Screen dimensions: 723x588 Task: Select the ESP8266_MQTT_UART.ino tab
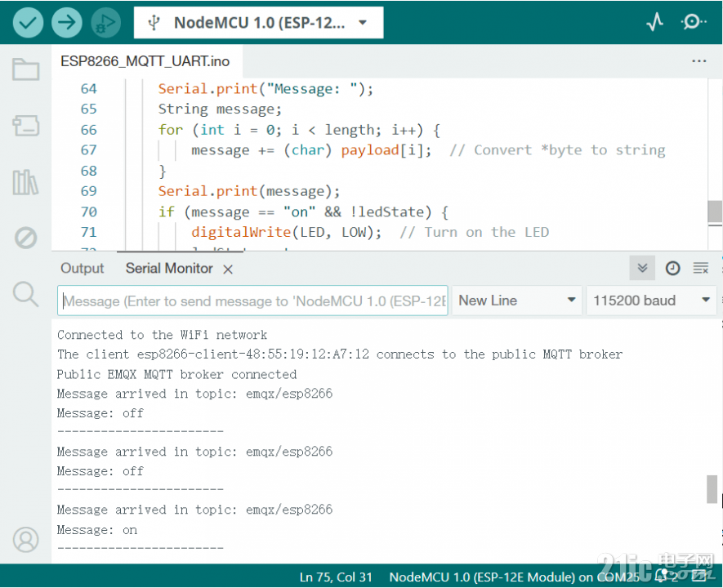145,61
